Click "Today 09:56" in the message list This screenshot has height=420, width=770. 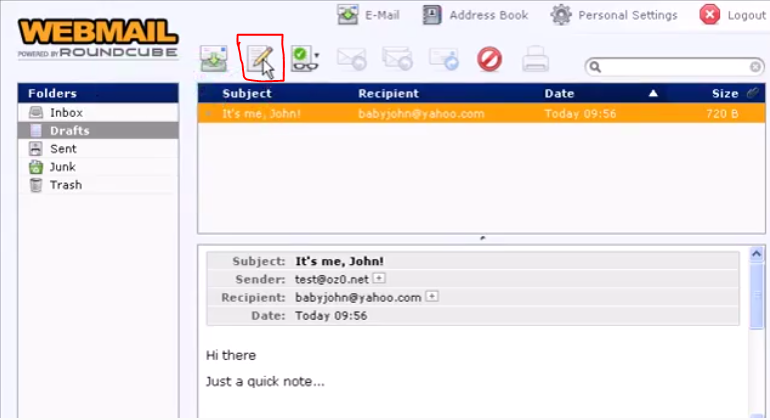pos(580,114)
